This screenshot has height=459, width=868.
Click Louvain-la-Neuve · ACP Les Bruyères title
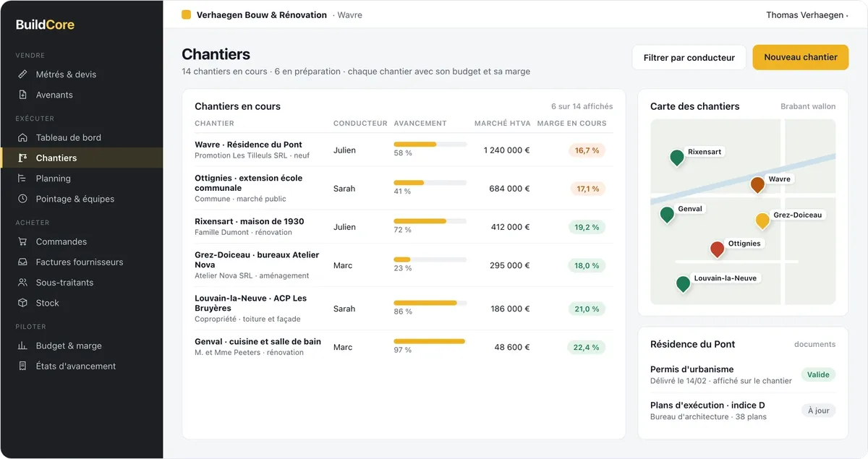coord(250,303)
